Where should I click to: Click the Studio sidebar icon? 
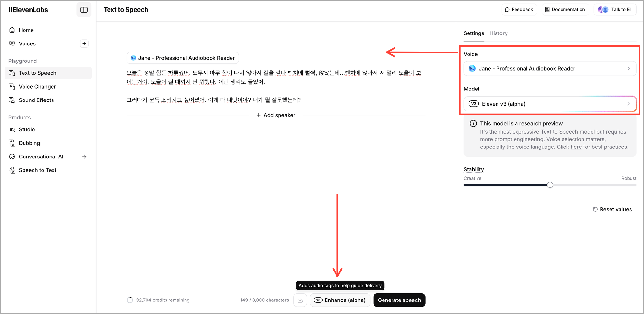pyautogui.click(x=12, y=129)
